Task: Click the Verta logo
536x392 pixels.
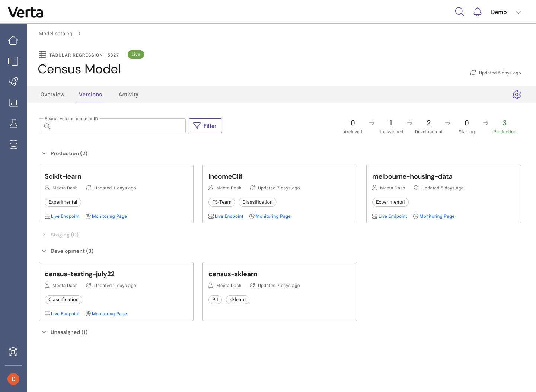Action: pyautogui.click(x=25, y=12)
